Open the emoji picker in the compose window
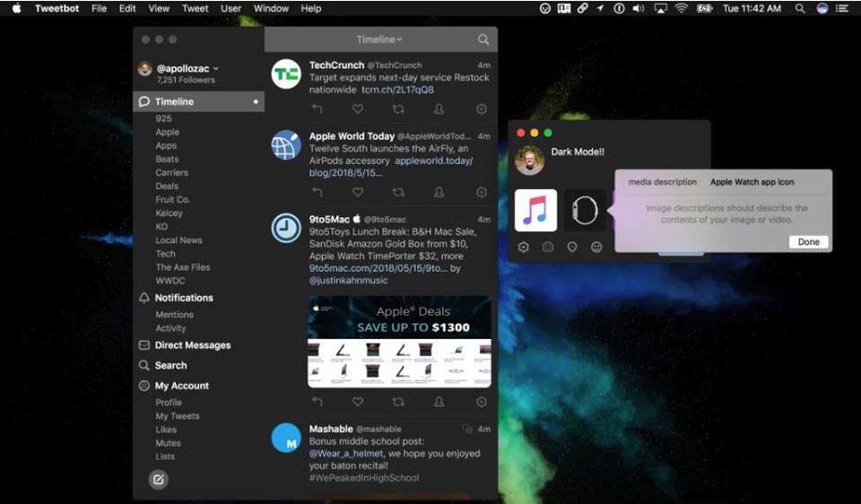The height and width of the screenshot is (504, 861). (x=596, y=247)
